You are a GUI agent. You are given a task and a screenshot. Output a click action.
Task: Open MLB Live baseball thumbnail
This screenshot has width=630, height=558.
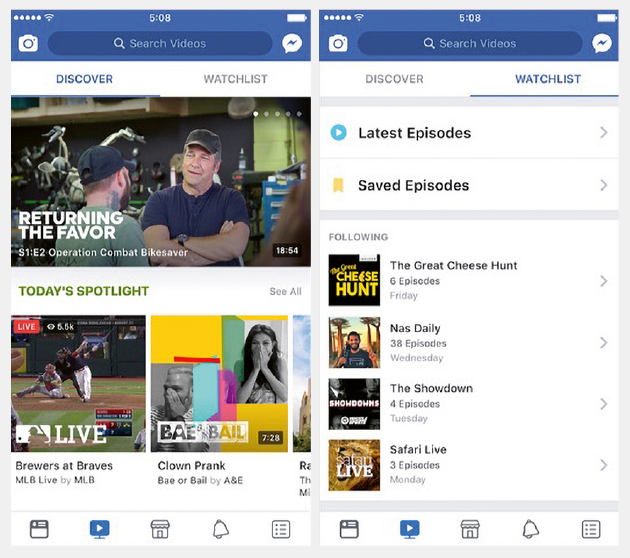pos(78,384)
